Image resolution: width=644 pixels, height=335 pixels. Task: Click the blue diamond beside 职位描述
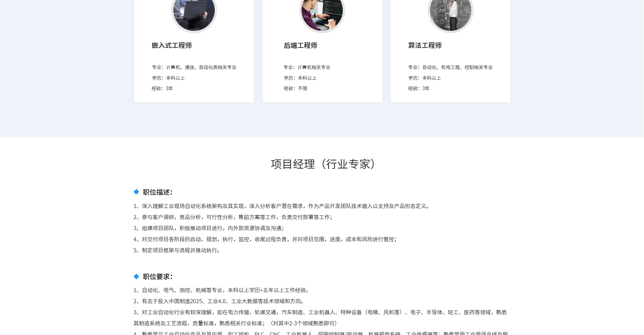(x=136, y=192)
